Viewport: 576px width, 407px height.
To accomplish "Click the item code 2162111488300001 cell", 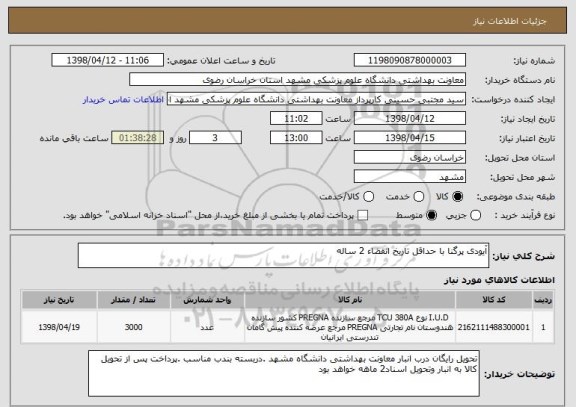I will (x=493, y=327).
